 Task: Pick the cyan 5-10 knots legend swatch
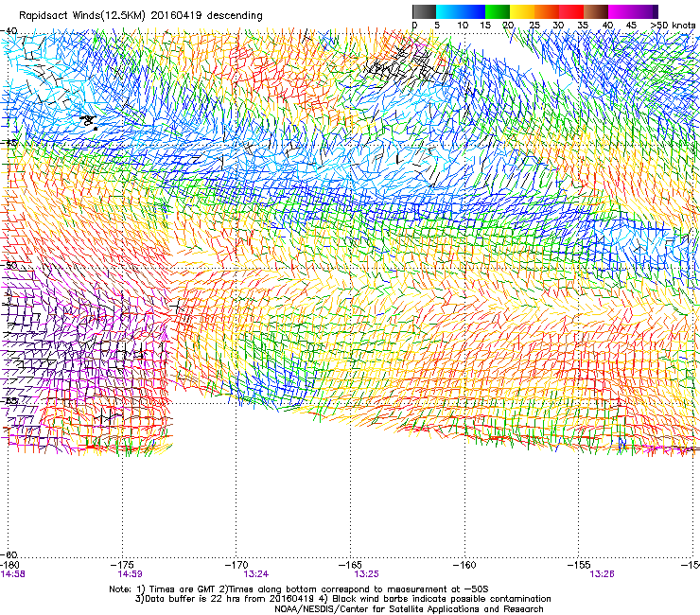click(448, 11)
